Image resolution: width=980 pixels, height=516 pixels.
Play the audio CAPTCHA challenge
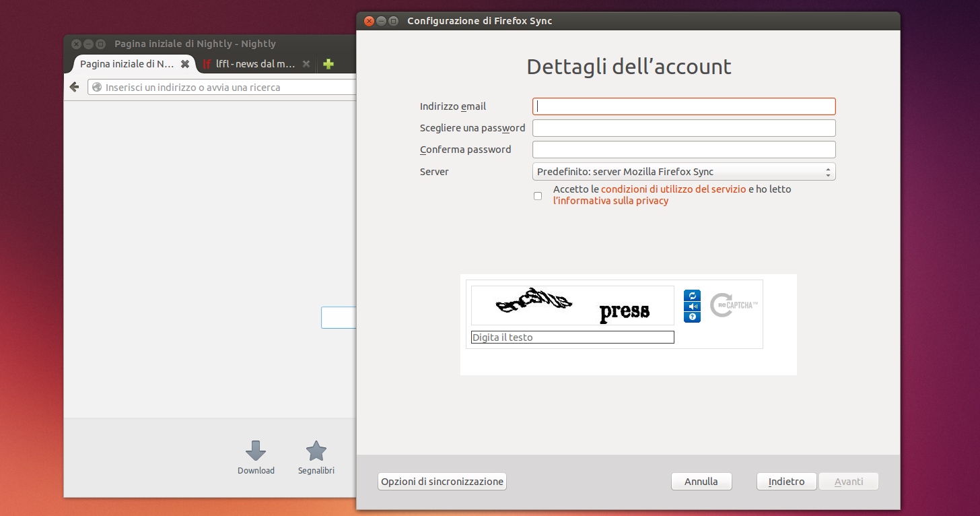(x=692, y=307)
